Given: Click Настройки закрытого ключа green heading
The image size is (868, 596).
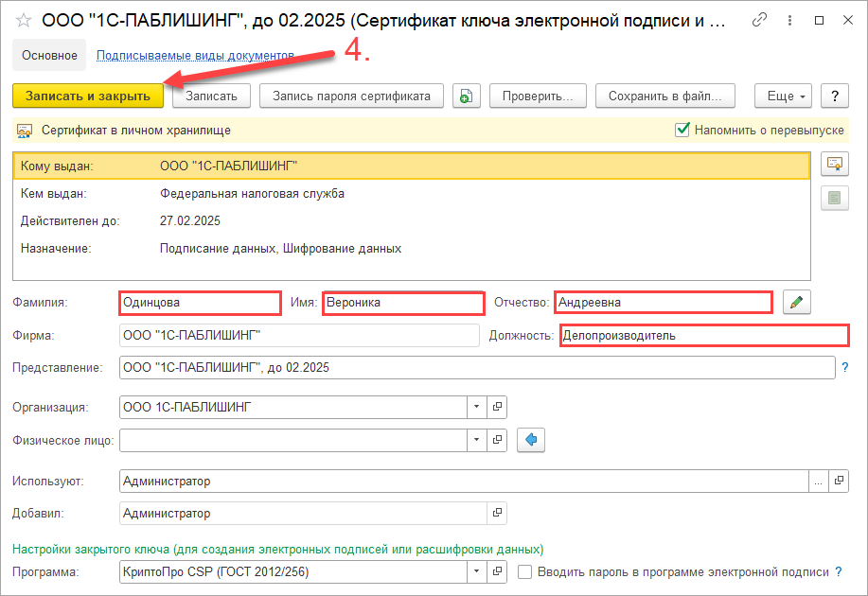Looking at the screenshot, I should [278, 549].
